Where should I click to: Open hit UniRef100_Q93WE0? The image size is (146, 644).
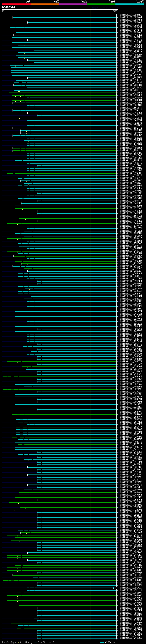point(131,15)
